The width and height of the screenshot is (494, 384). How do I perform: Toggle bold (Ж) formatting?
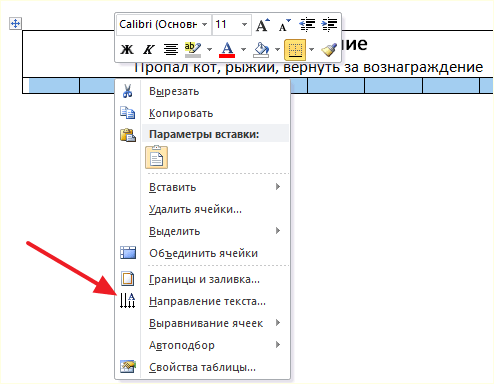pos(127,49)
